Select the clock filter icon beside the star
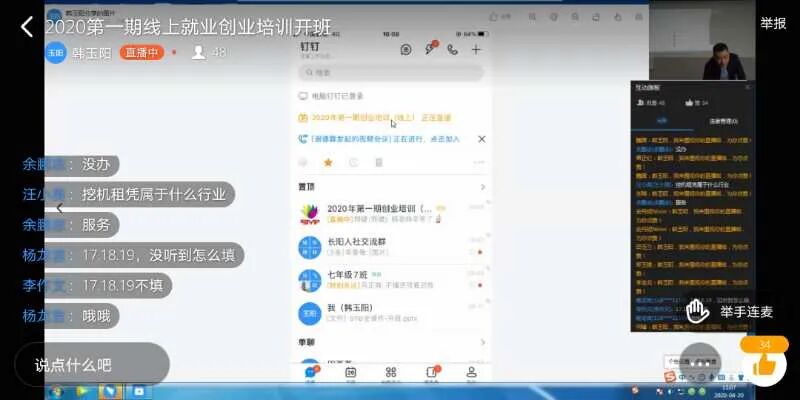This screenshot has width=800, height=400. [353, 163]
